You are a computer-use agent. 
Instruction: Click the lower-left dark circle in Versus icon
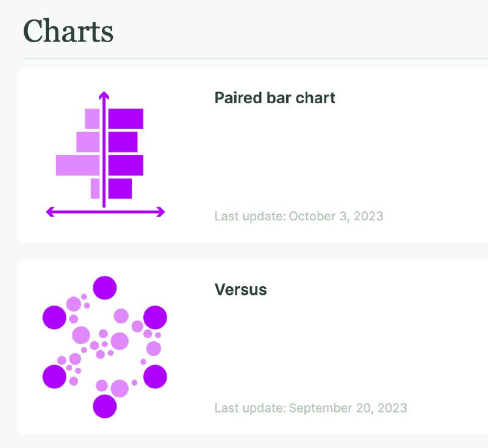click(x=54, y=377)
